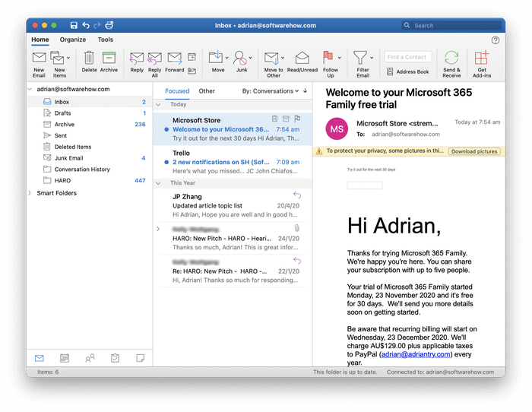
Task: Open the Re: HARO: New Pitch message
Action: pos(233,271)
